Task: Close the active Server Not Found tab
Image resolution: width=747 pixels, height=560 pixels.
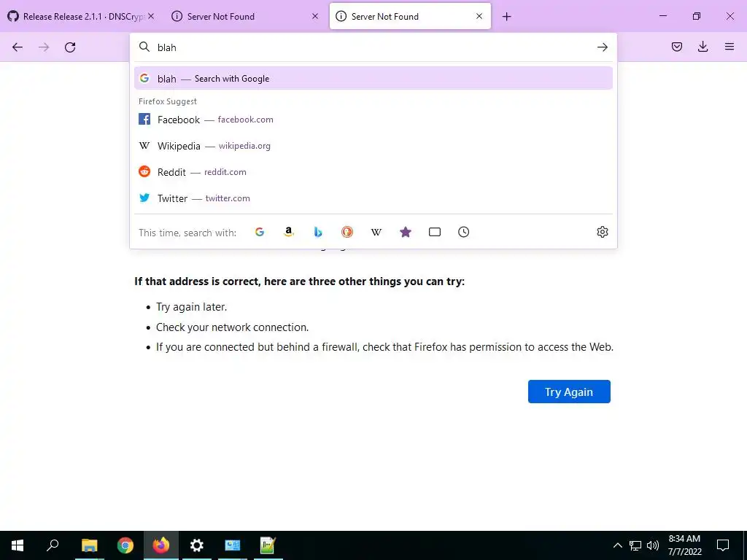Action: point(479,16)
